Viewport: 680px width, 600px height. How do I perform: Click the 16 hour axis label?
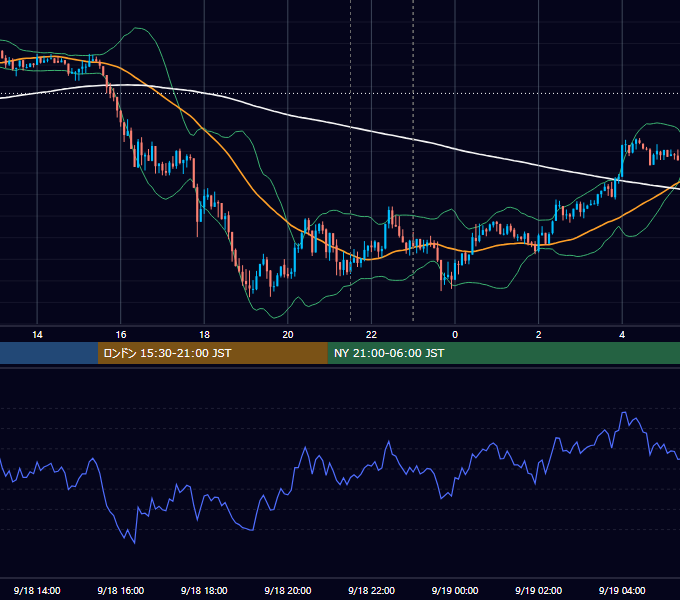[x=121, y=335]
